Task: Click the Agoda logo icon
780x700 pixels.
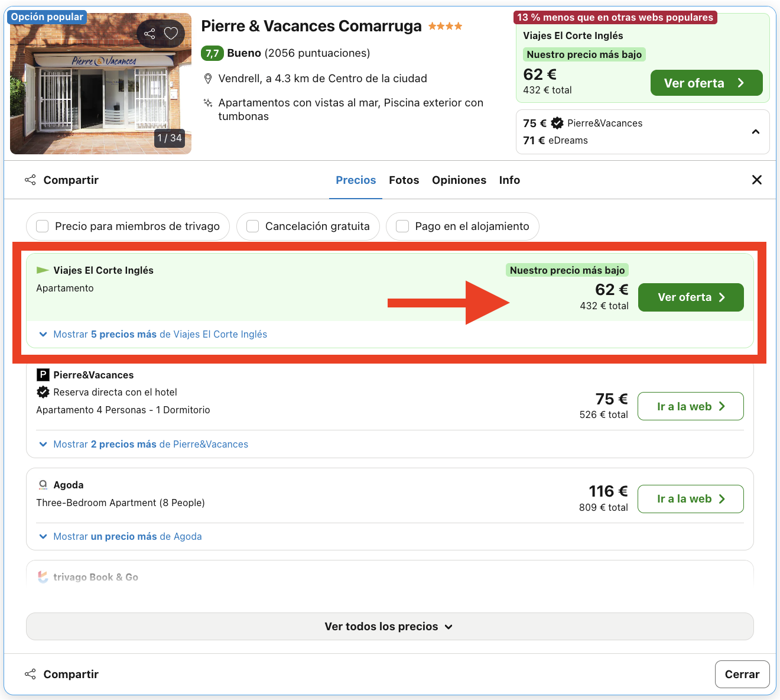Action: tap(43, 485)
